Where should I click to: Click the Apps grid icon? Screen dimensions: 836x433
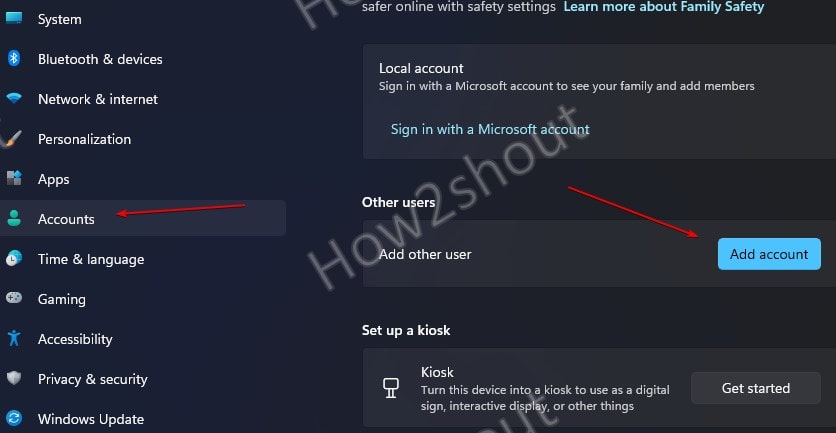[14, 178]
